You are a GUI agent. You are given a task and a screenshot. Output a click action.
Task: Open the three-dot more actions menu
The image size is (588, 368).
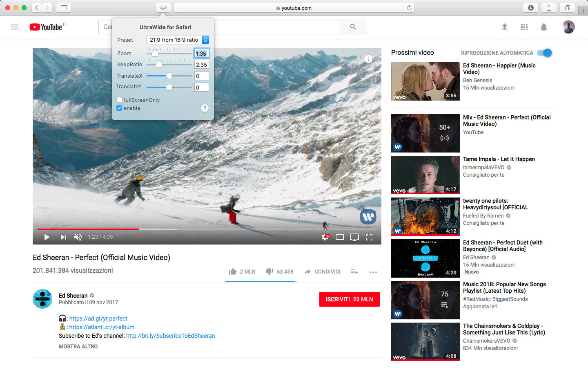pyautogui.click(x=373, y=272)
